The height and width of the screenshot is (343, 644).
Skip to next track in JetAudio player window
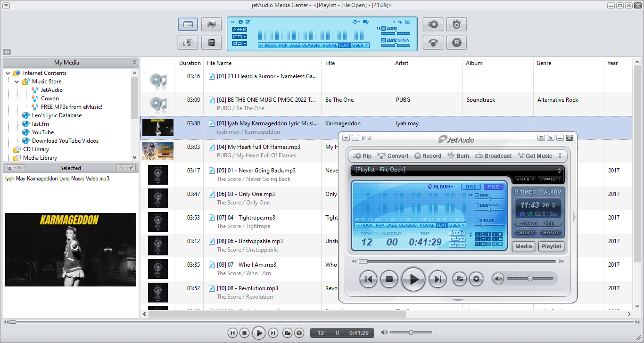pyautogui.click(x=438, y=279)
